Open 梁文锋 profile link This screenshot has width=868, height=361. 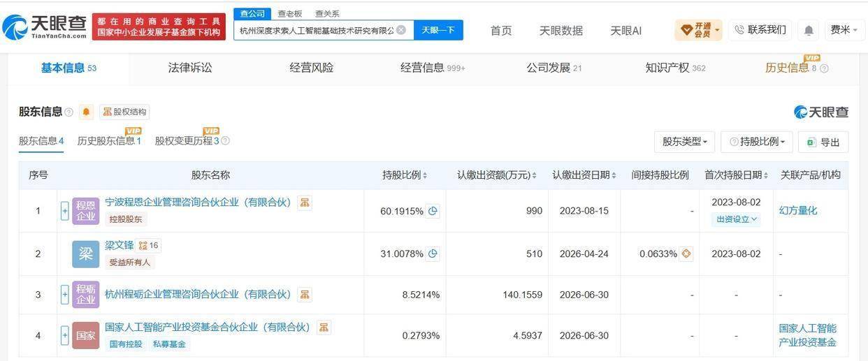click(119, 246)
